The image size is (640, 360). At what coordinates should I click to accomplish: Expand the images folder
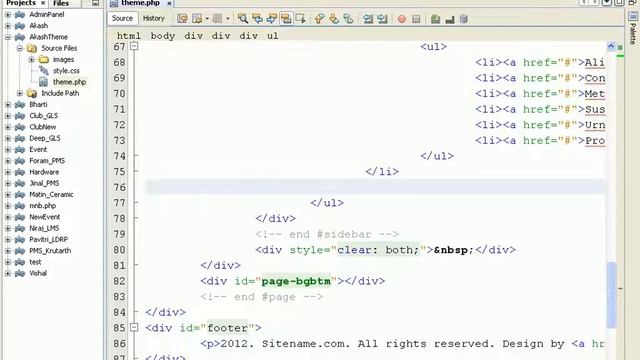coord(31,60)
